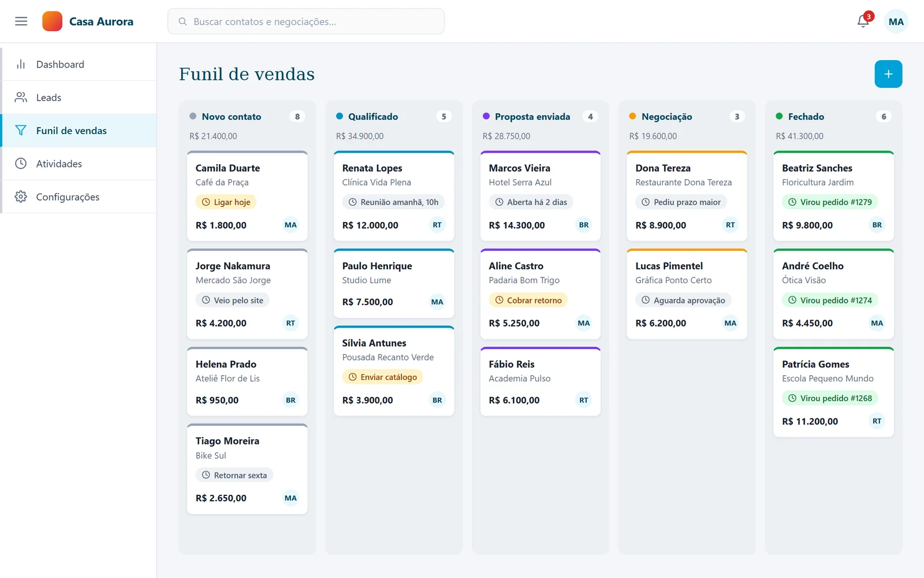Click the Cobrar retorno tag

click(x=528, y=300)
